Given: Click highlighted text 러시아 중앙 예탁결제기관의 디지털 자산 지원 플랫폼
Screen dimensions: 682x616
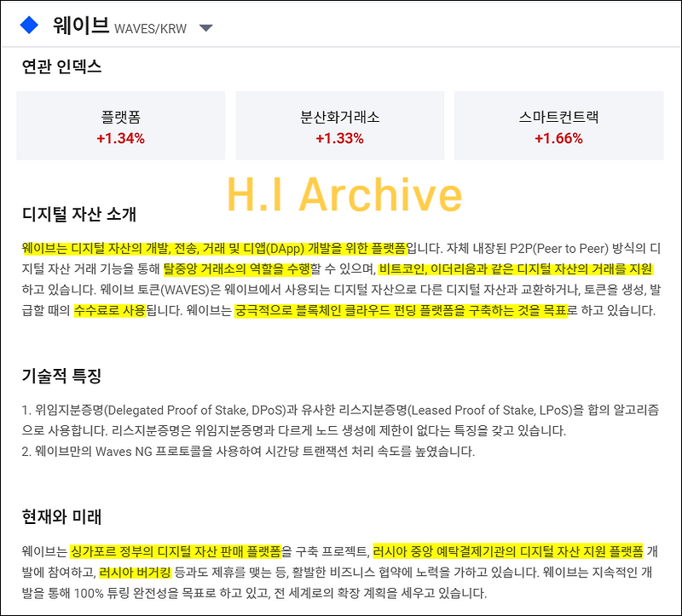Looking at the screenshot, I should click(508, 551).
